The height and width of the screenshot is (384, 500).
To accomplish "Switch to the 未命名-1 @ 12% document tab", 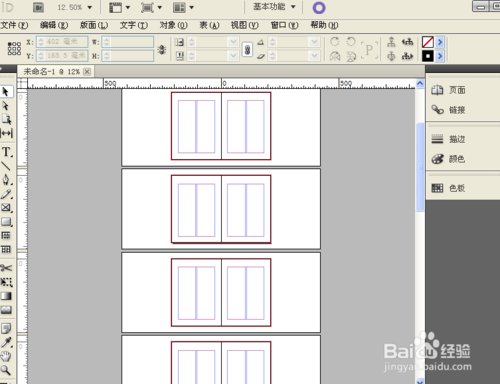I will [x=51, y=72].
